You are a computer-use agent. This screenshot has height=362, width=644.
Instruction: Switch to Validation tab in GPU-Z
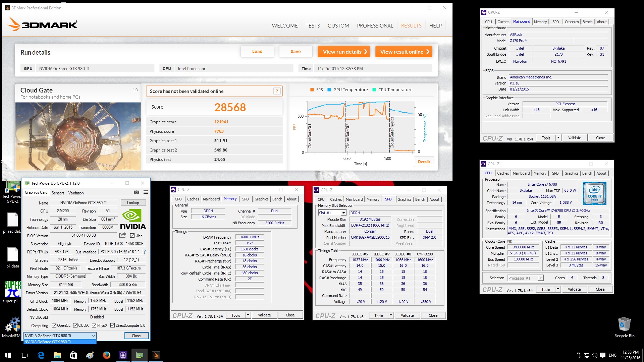tap(76, 193)
